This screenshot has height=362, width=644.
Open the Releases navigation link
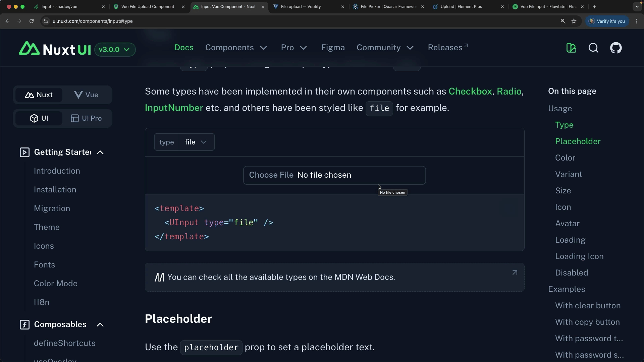click(448, 48)
